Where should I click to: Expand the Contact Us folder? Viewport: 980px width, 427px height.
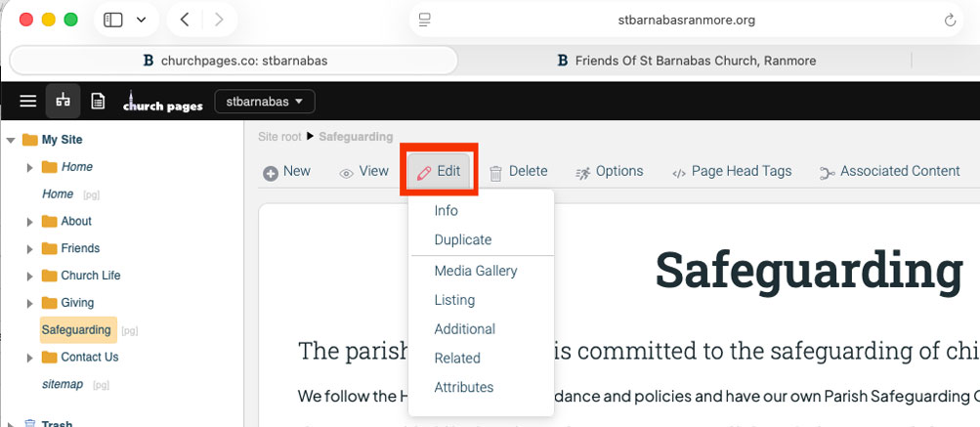[x=29, y=358]
